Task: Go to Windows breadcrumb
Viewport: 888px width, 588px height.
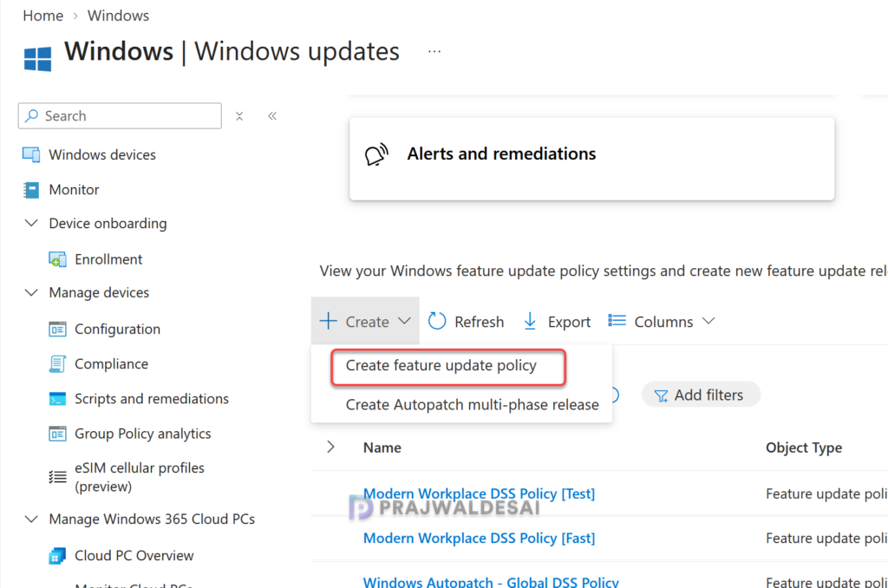Action: coord(118,16)
